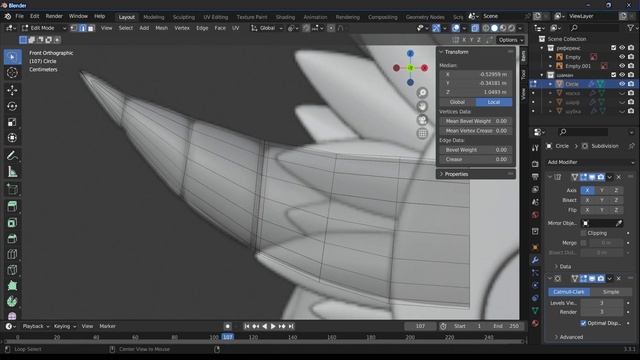Select the Transform tool

point(12,138)
